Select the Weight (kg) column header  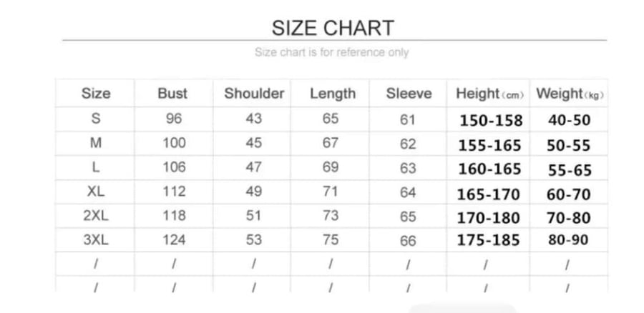(570, 94)
